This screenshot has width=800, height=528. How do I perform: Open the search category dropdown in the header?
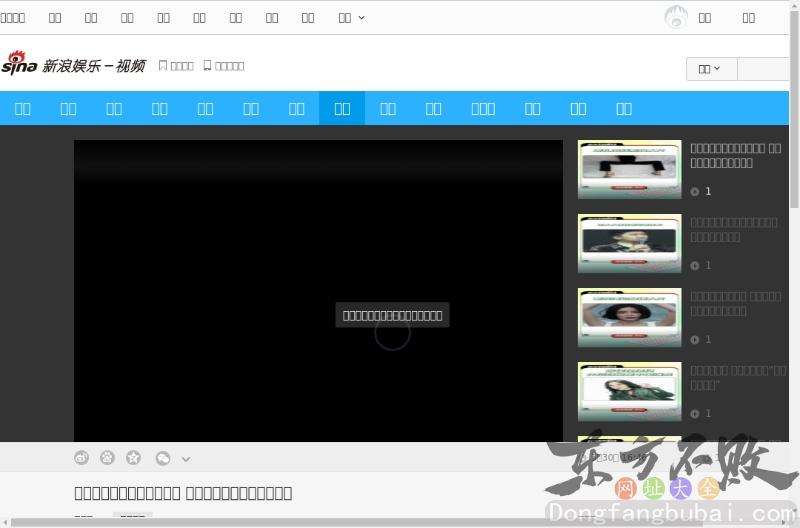[x=710, y=68]
